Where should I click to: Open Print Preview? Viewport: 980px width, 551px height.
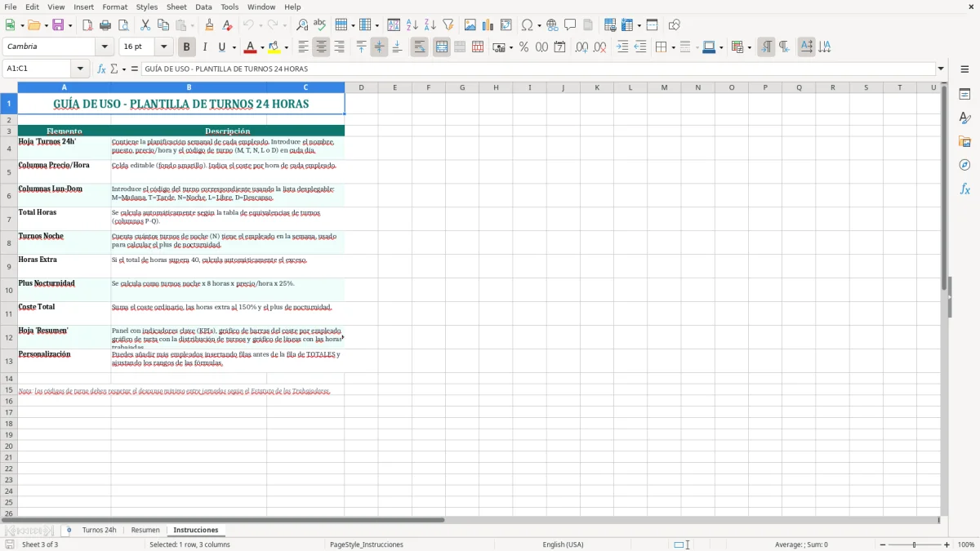click(x=122, y=25)
